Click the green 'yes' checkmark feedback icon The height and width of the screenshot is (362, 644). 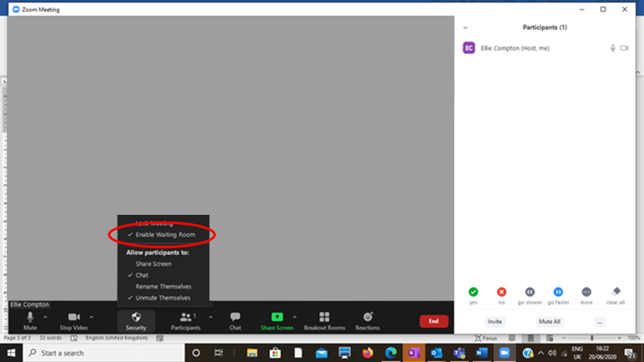tap(473, 292)
